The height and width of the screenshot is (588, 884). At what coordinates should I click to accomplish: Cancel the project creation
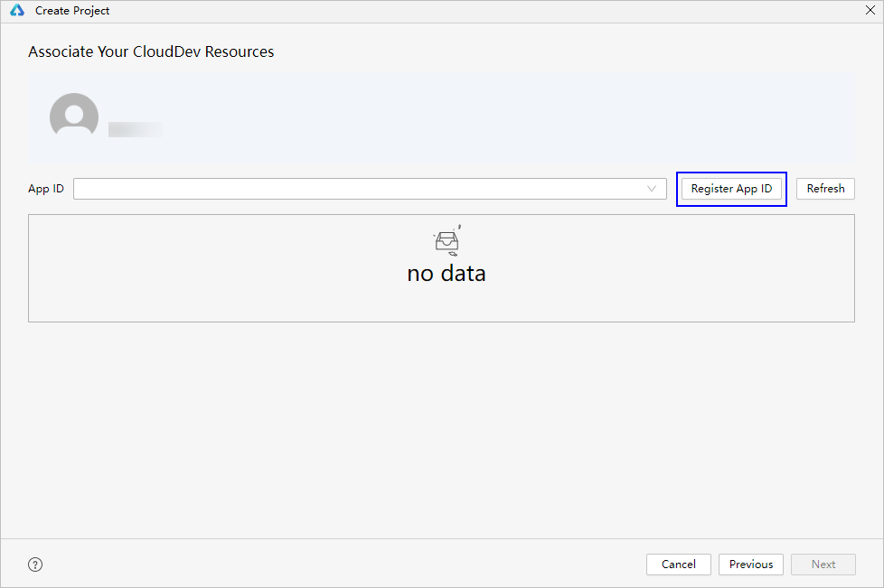678,565
